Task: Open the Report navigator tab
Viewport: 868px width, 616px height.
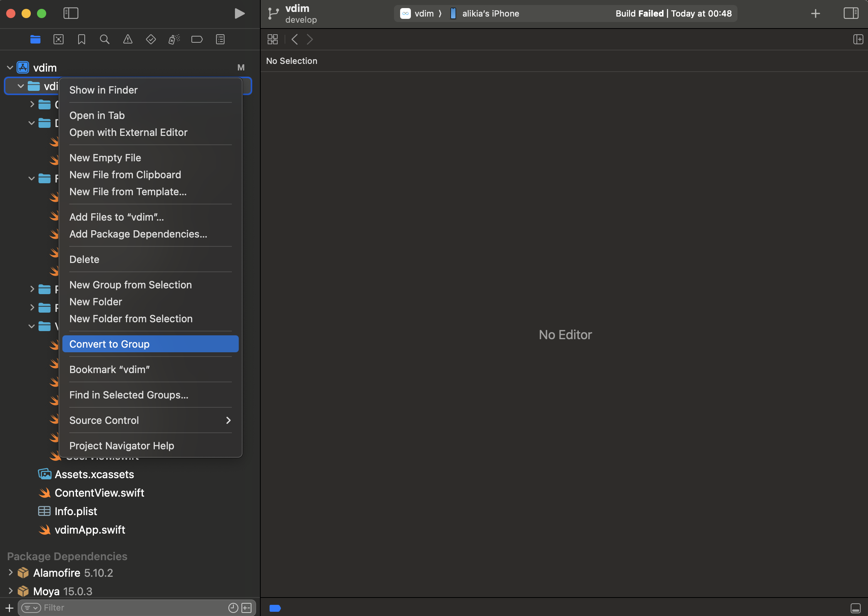Action: [x=220, y=39]
